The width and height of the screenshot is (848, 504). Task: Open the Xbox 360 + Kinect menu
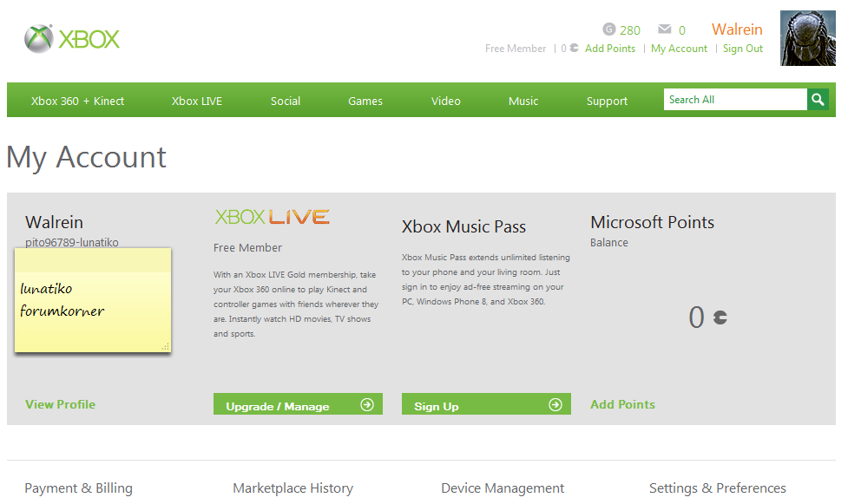pos(77,101)
